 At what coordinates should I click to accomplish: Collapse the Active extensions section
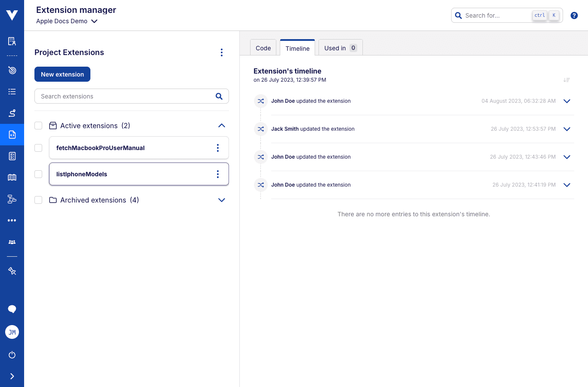click(x=222, y=126)
